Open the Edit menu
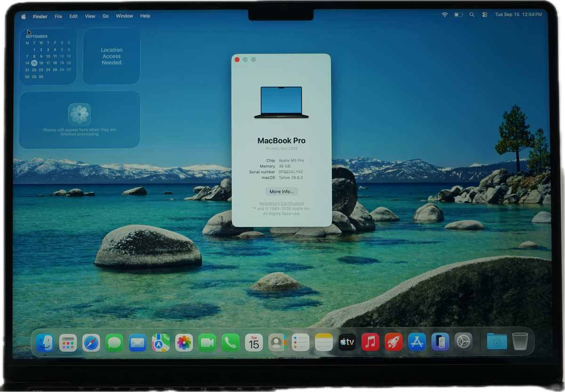Screen dimensions: 565x392 [x=73, y=16]
